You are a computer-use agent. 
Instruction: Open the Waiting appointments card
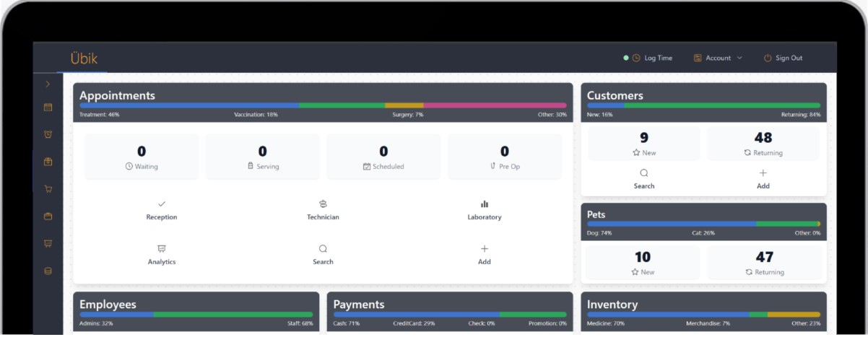tap(142, 157)
